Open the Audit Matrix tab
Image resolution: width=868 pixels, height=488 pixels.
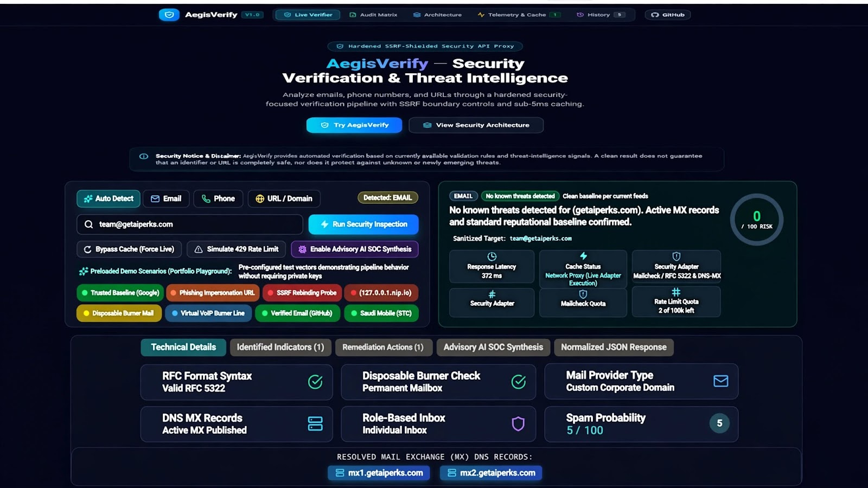coord(373,15)
